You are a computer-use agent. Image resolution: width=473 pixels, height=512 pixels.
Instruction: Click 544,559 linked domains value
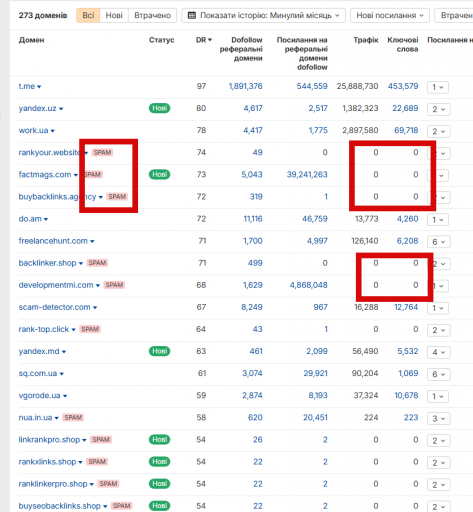coord(312,86)
